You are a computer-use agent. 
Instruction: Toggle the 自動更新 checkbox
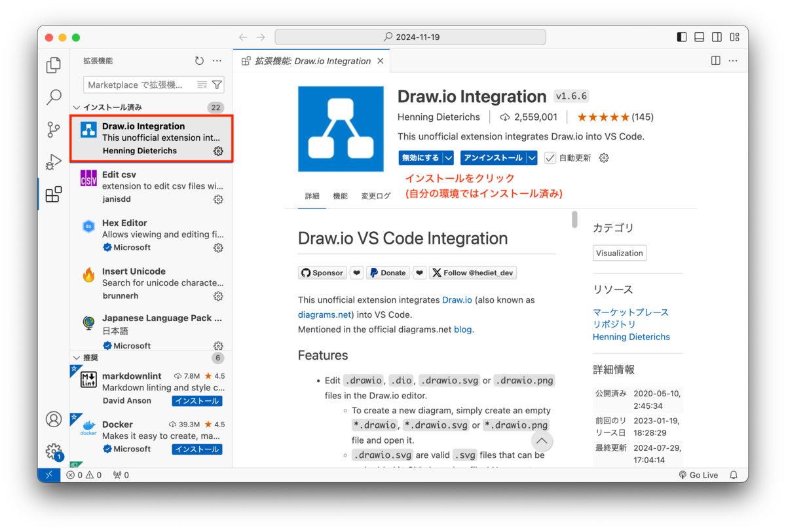coord(550,157)
